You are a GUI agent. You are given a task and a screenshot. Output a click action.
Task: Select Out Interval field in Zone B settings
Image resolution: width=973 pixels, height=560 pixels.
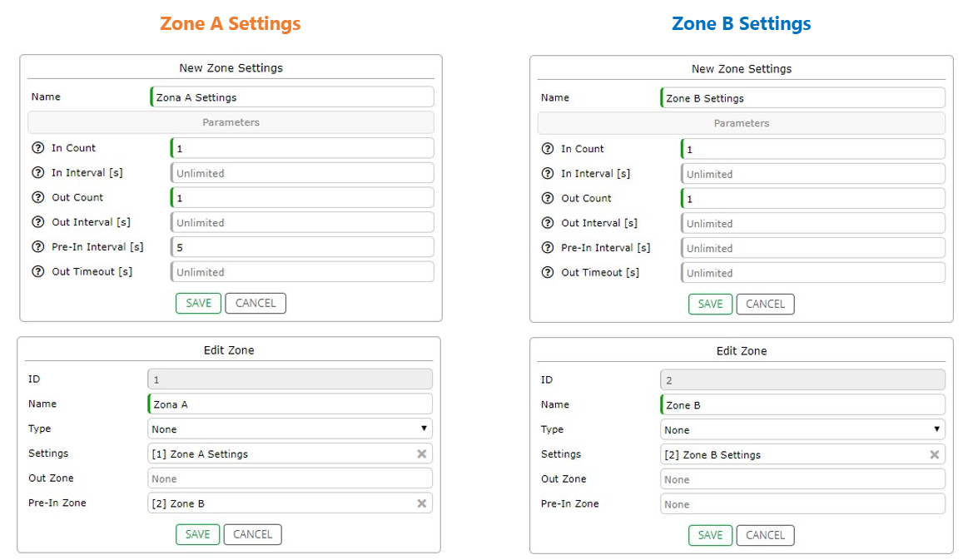pos(813,223)
